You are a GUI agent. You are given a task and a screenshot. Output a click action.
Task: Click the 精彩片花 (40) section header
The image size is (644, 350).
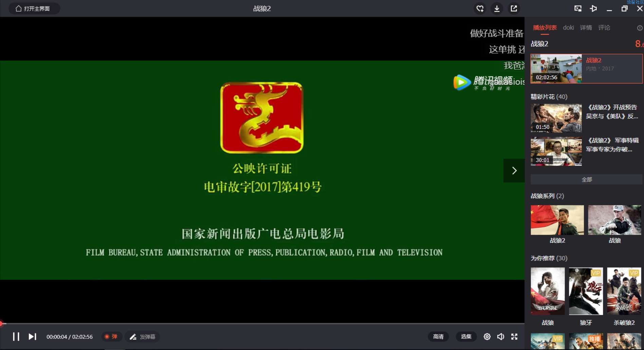549,97
